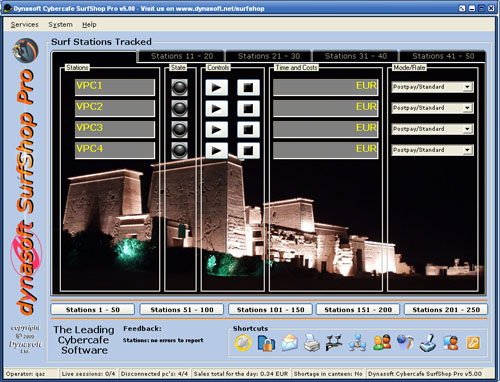
Task: Open the wine glasses canteen shortcut
Action: point(334,343)
